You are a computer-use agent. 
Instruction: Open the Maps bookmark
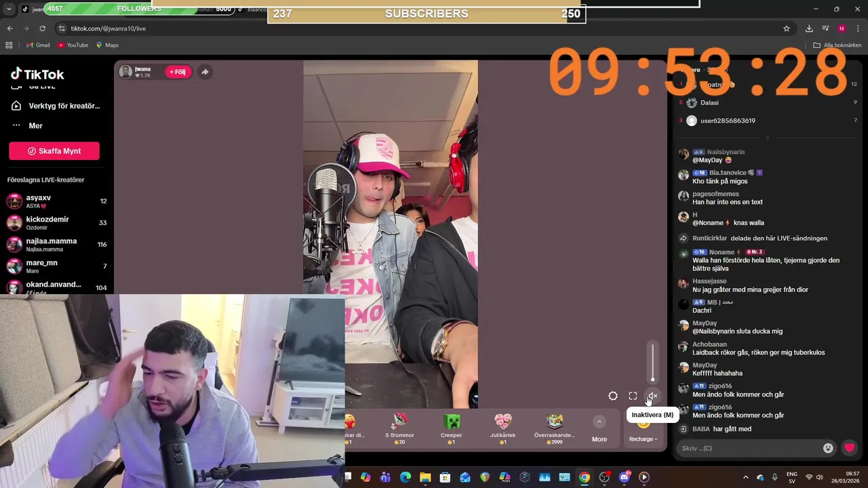point(107,45)
